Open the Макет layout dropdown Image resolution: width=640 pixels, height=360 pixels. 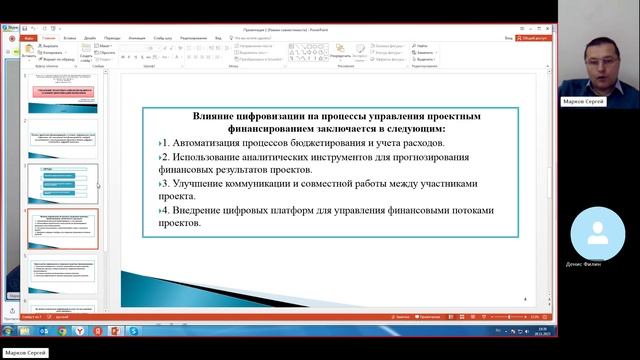pyautogui.click(x=104, y=46)
